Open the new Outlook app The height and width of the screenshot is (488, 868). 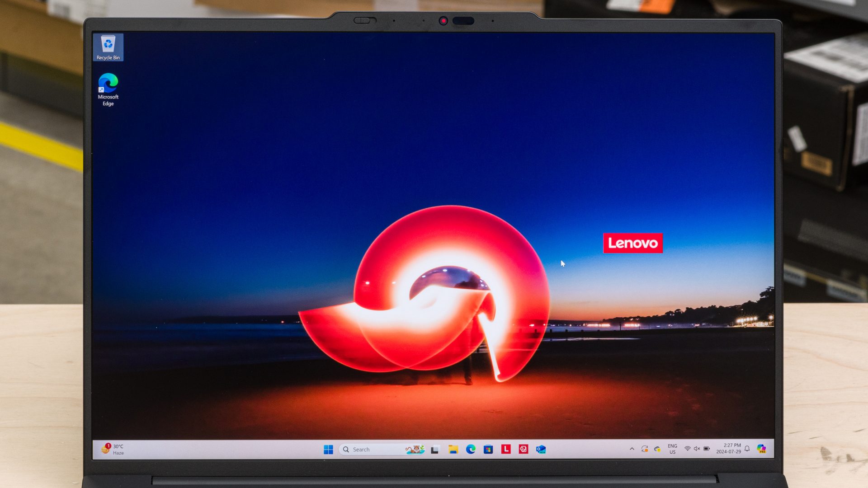541,449
